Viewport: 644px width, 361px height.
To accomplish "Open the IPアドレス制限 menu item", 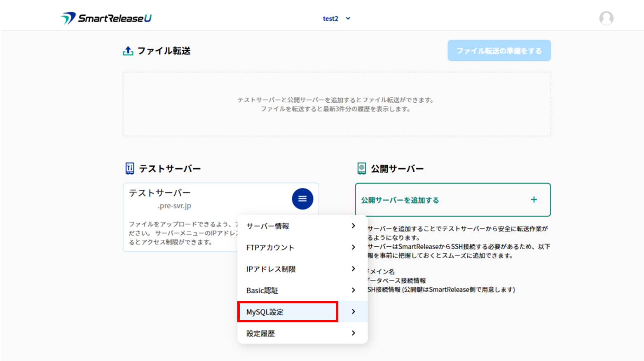I will point(271,269).
